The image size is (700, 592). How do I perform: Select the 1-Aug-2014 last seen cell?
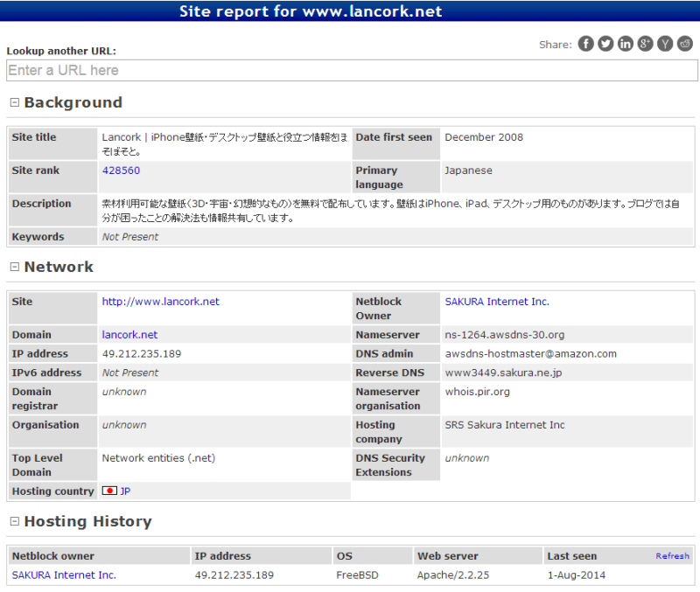pos(577,575)
